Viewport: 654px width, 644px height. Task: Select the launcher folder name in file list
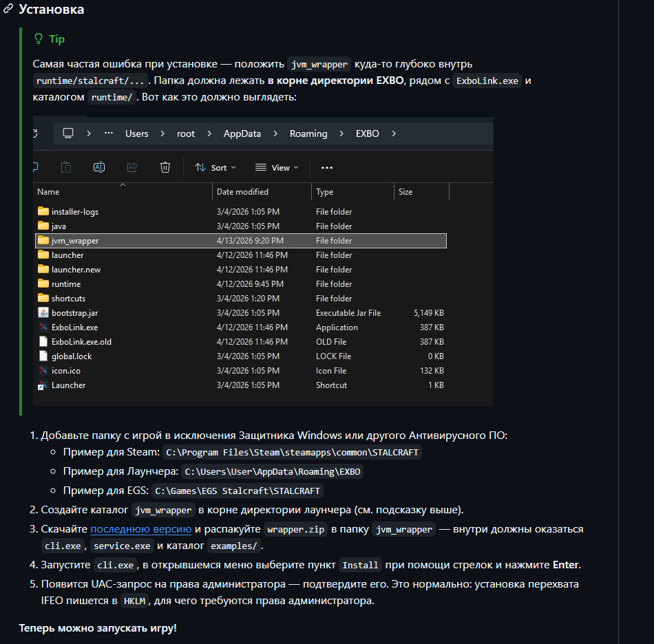tap(67, 255)
